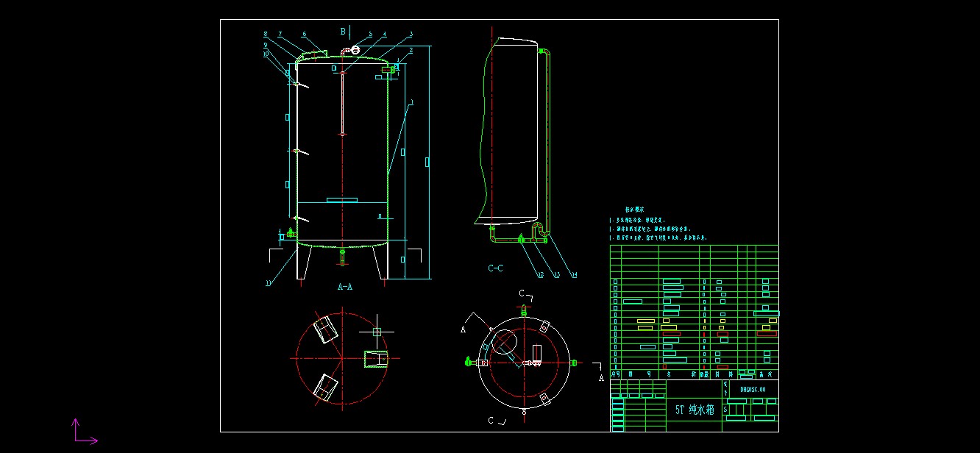
Task: Click the "5T 纯水箱" title block text
Action: click(x=695, y=410)
